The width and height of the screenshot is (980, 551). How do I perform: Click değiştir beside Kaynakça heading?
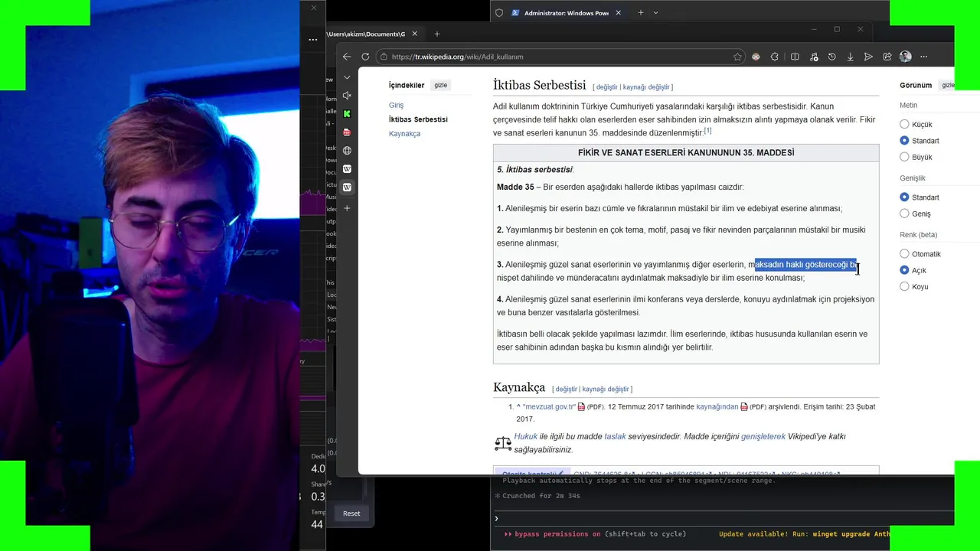point(566,389)
